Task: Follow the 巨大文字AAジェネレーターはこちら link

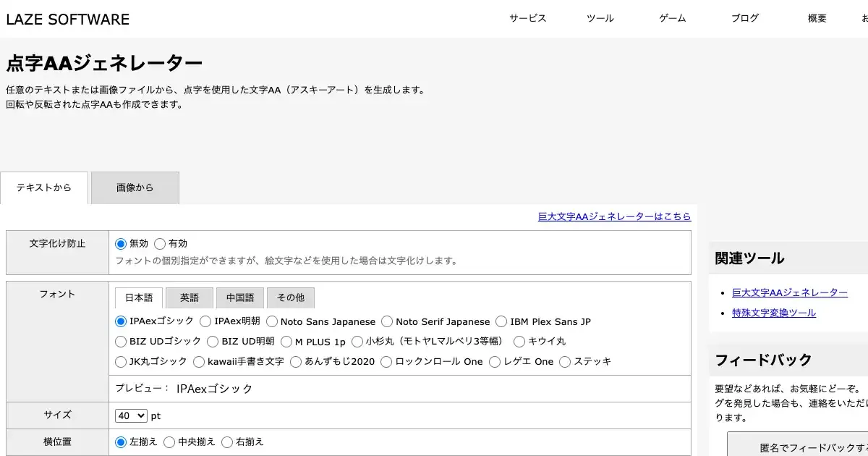Action: click(614, 216)
